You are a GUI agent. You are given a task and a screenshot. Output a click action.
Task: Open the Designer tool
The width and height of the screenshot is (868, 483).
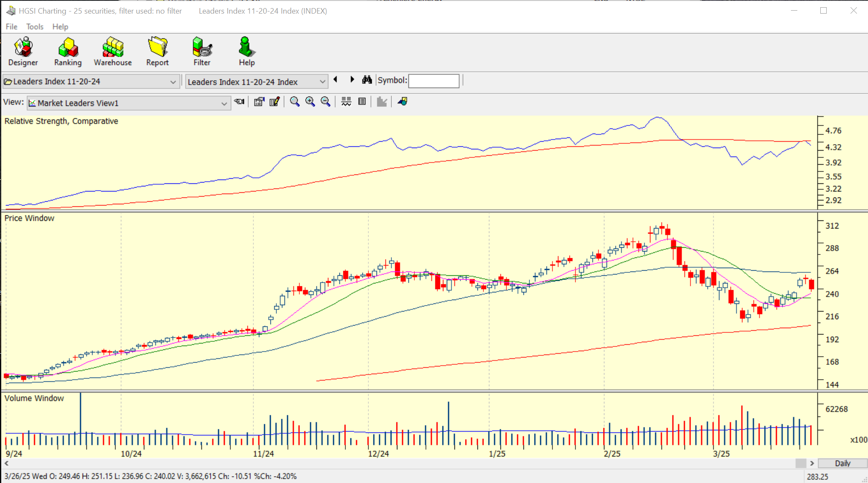(x=23, y=51)
